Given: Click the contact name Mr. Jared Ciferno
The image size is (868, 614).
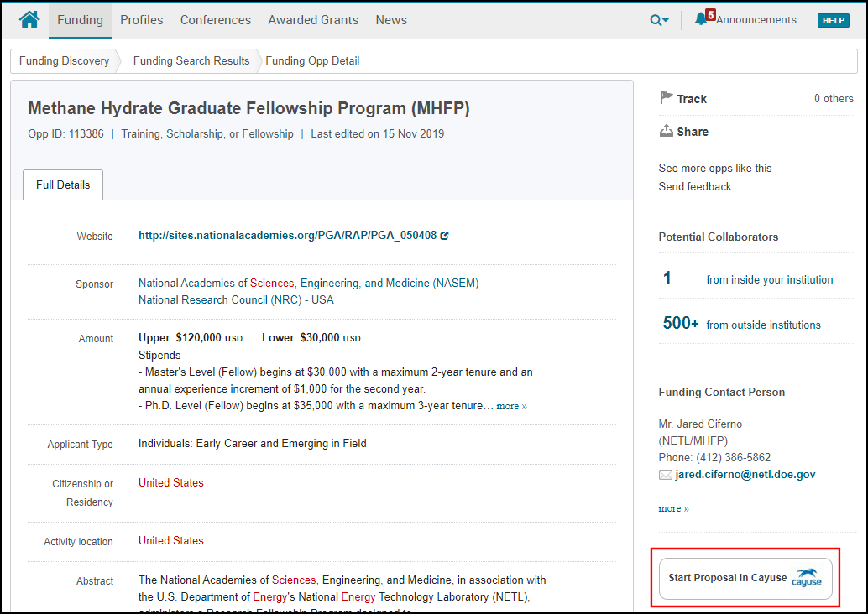Looking at the screenshot, I should pyautogui.click(x=700, y=424).
